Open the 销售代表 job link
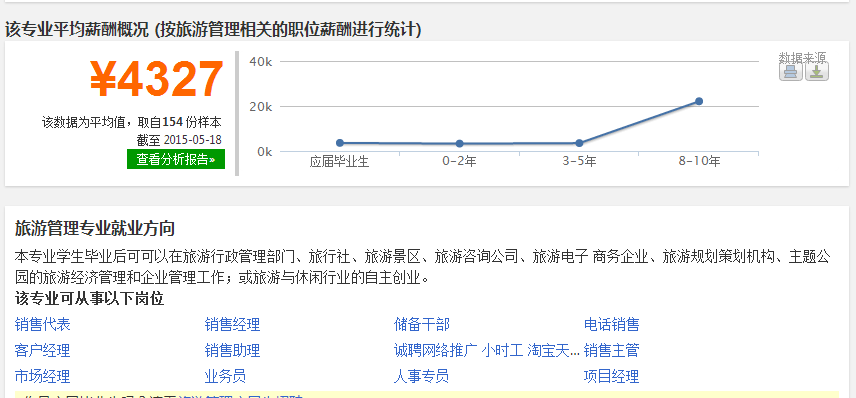856x398 pixels. click(43, 325)
